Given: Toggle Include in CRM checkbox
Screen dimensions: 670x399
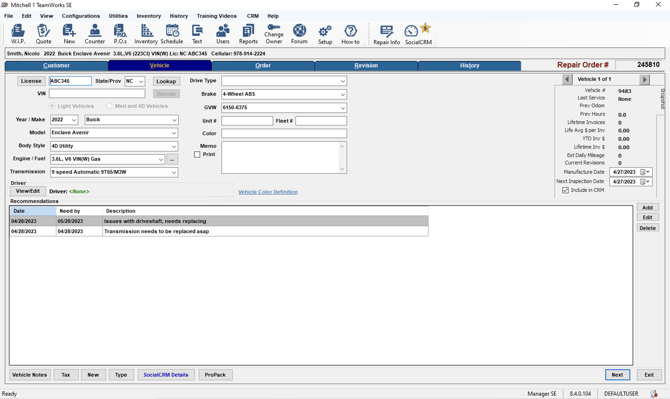Looking at the screenshot, I should pyautogui.click(x=565, y=190).
